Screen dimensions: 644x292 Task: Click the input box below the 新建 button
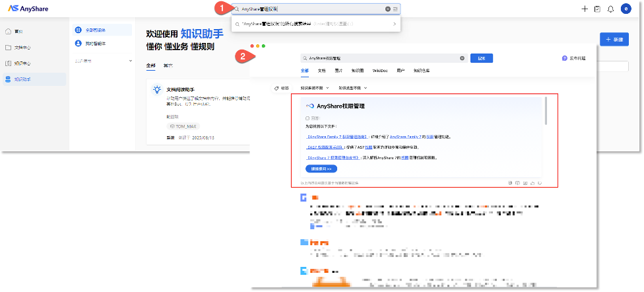pyautogui.click(x=612, y=67)
